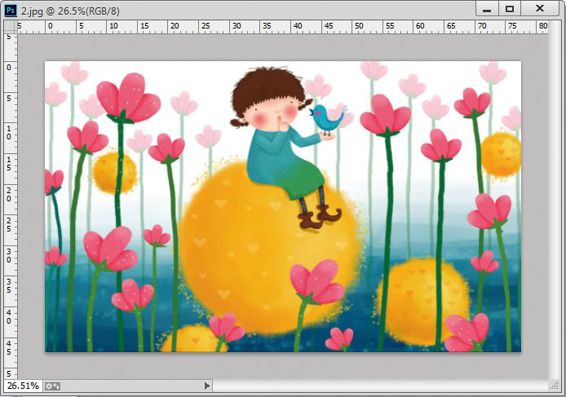This screenshot has height=397, width=566.
Task: Click the status bar icon beside zoom percentage
Action: click(x=53, y=386)
